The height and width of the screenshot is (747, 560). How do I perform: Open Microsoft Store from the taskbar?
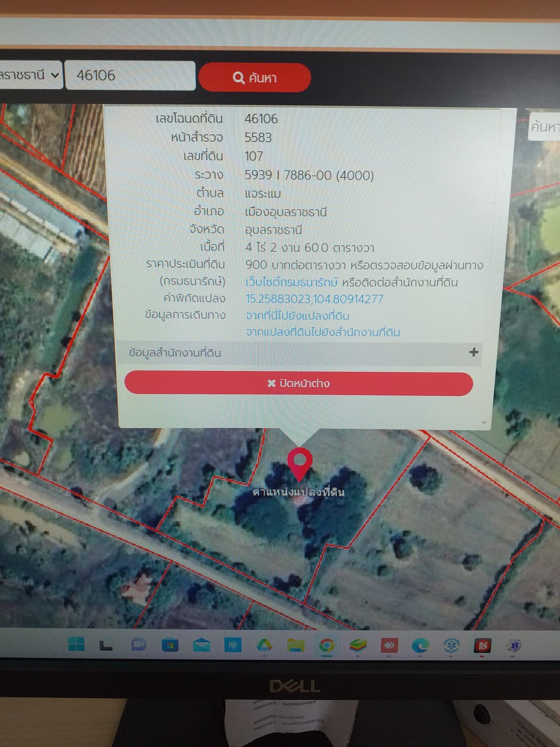point(170,645)
